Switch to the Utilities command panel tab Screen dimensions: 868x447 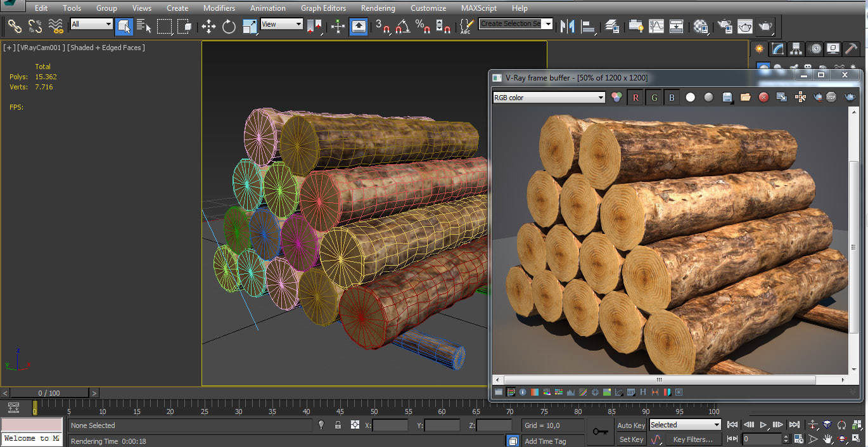click(852, 49)
